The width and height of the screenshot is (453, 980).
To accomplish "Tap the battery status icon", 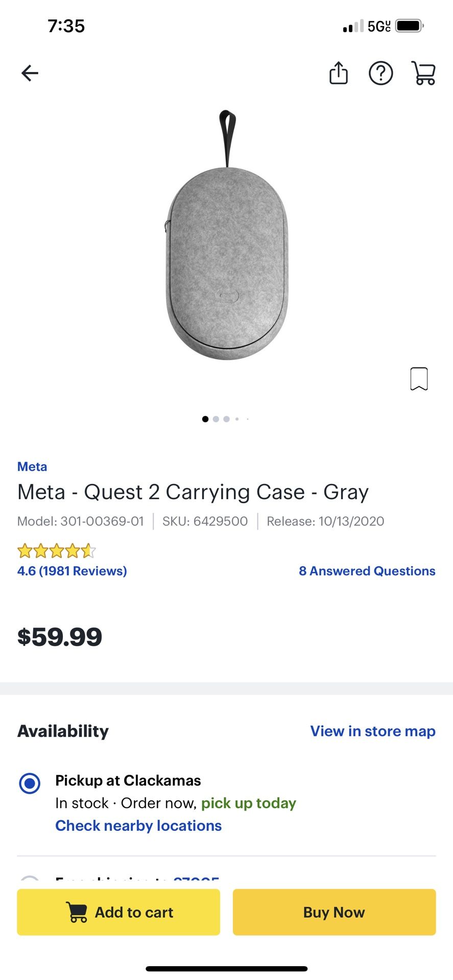I will click(409, 26).
